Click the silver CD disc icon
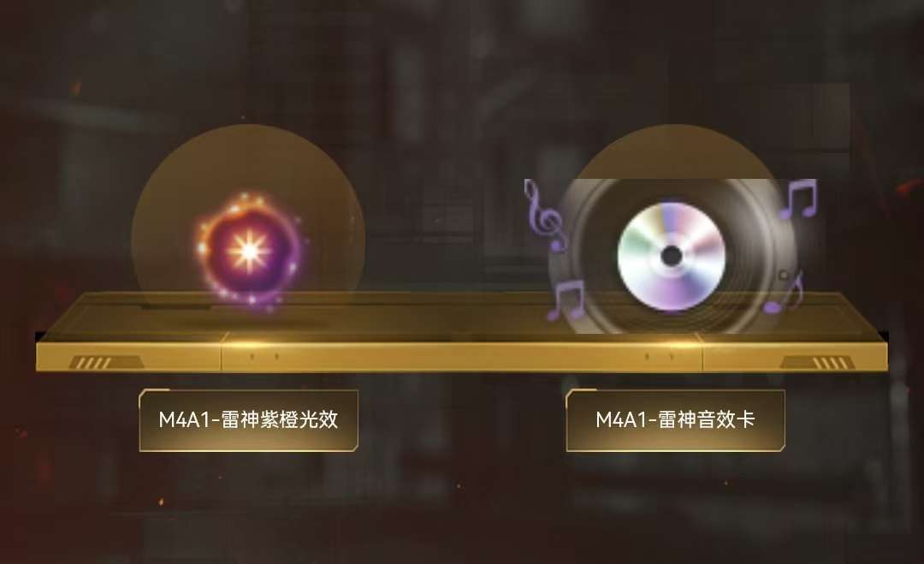 (x=672, y=257)
